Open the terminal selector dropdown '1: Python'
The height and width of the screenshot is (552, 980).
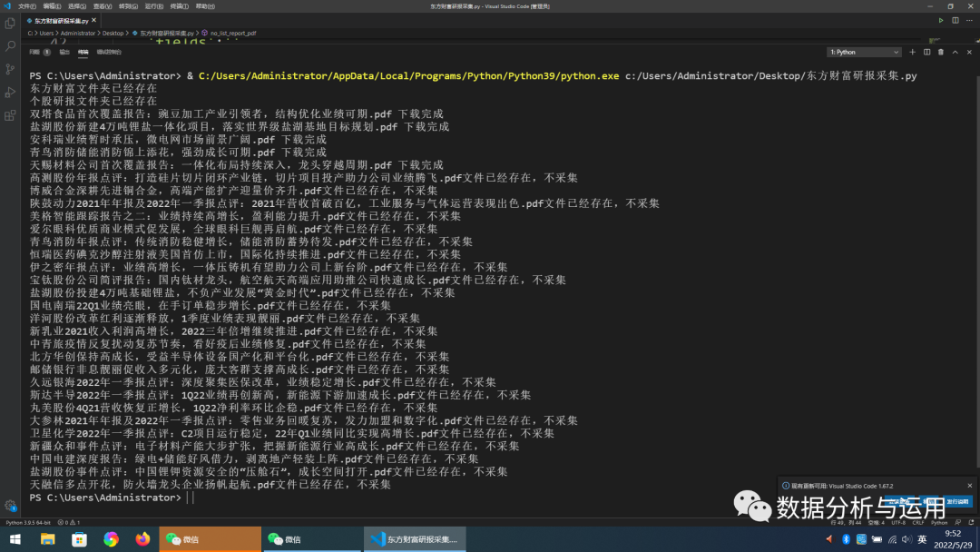point(864,52)
